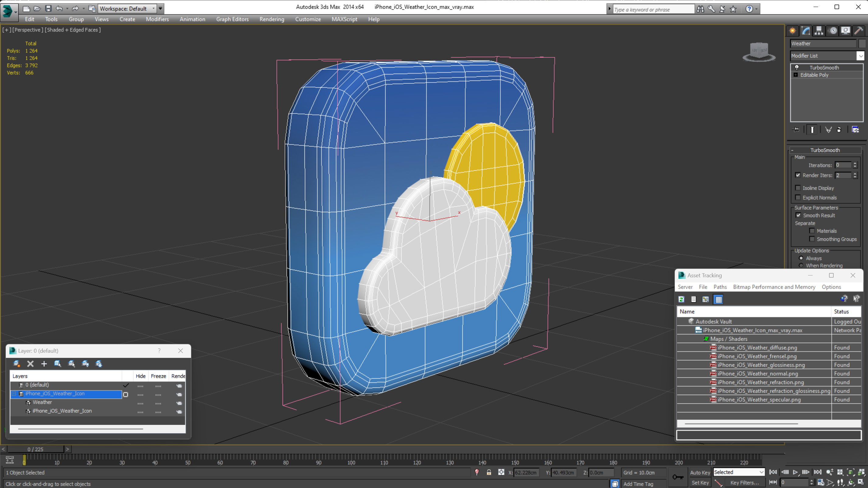Click Isolate Selection light bulb icon

click(x=477, y=472)
